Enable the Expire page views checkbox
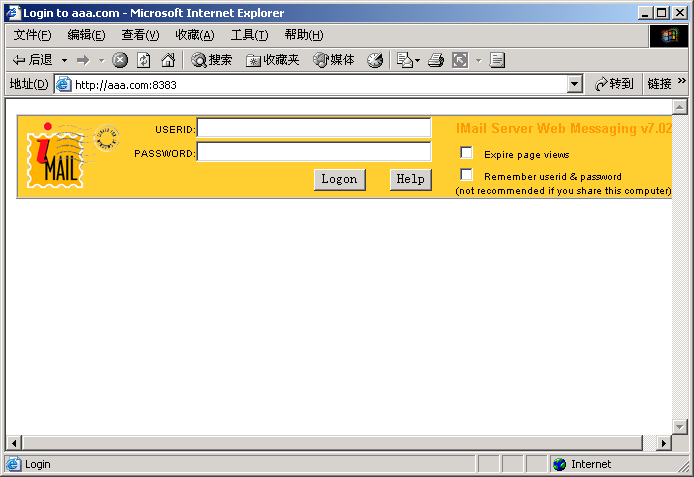This screenshot has height=477, width=694. click(x=466, y=153)
